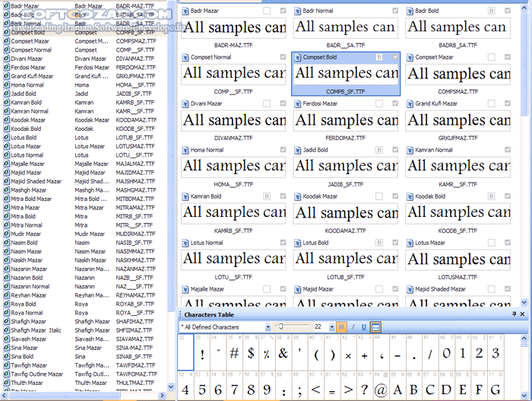Viewport: 532px width, 401px height.
Task: Click the character size slider
Action: [x=282, y=327]
